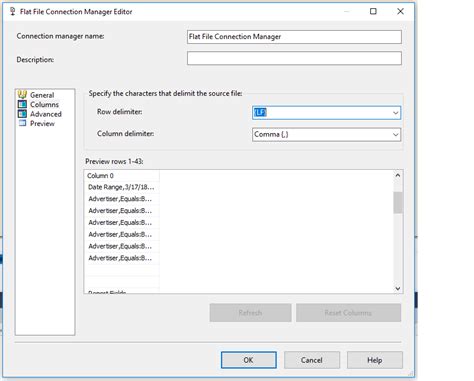Click the Preview page icon

(x=22, y=123)
